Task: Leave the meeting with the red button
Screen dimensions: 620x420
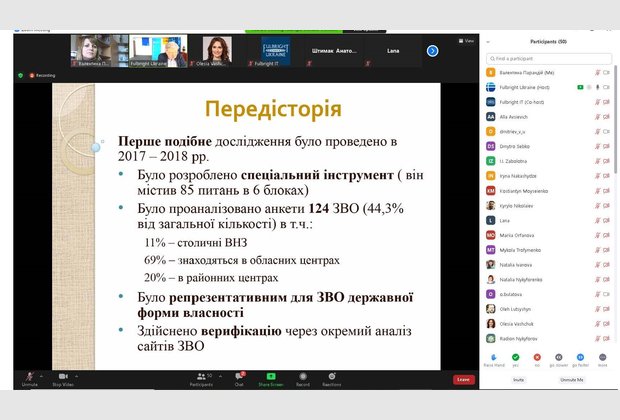Action: coord(463,380)
